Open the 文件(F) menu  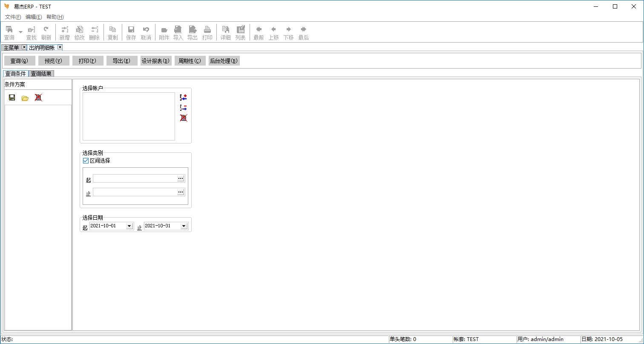13,17
